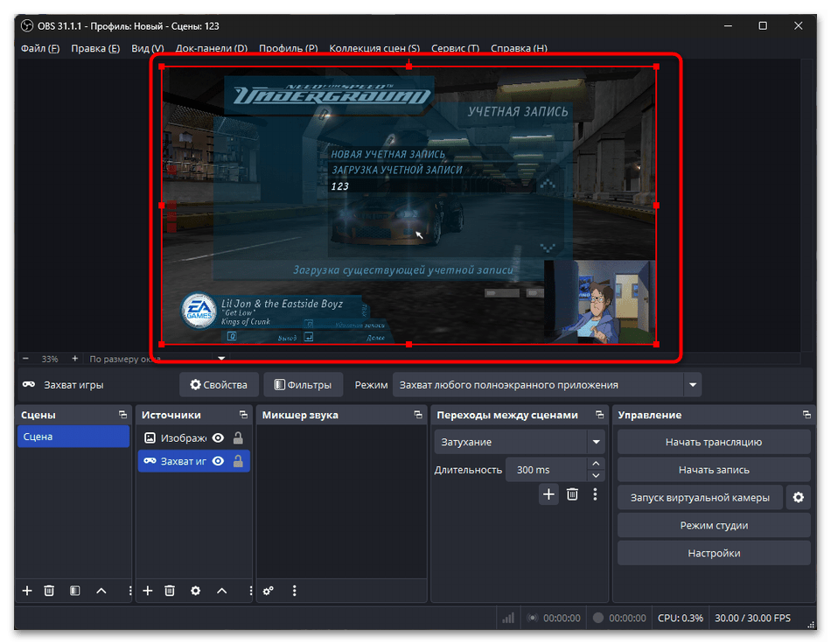The image size is (831, 644).
Task: Toggle visibility of Захват игры source
Action: (x=218, y=461)
